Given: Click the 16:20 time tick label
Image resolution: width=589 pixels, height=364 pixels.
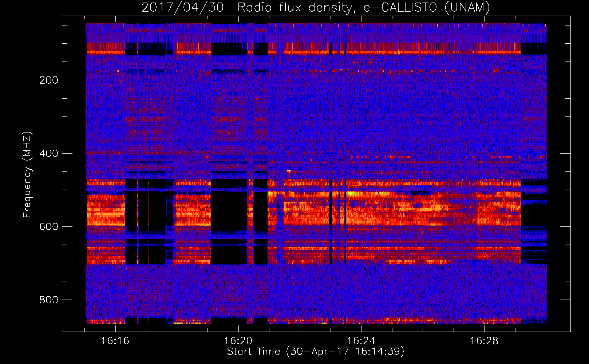Looking at the screenshot, I should point(238,341).
